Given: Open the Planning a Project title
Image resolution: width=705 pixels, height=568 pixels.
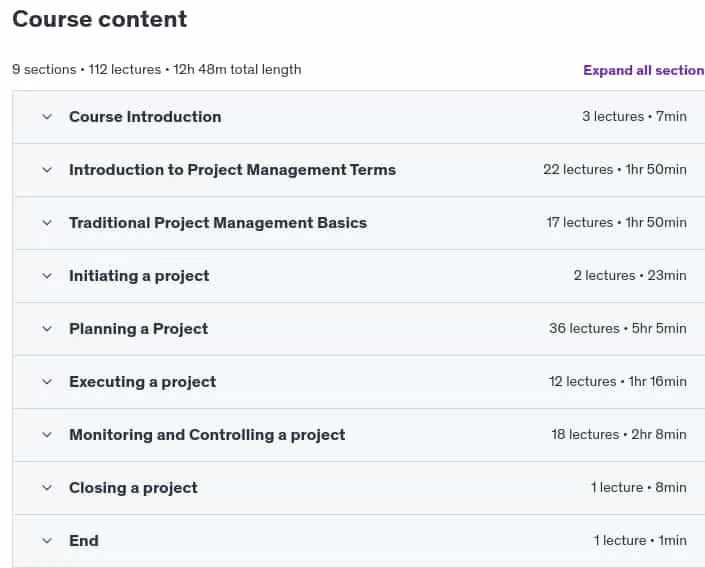Looking at the screenshot, I should tap(138, 329).
